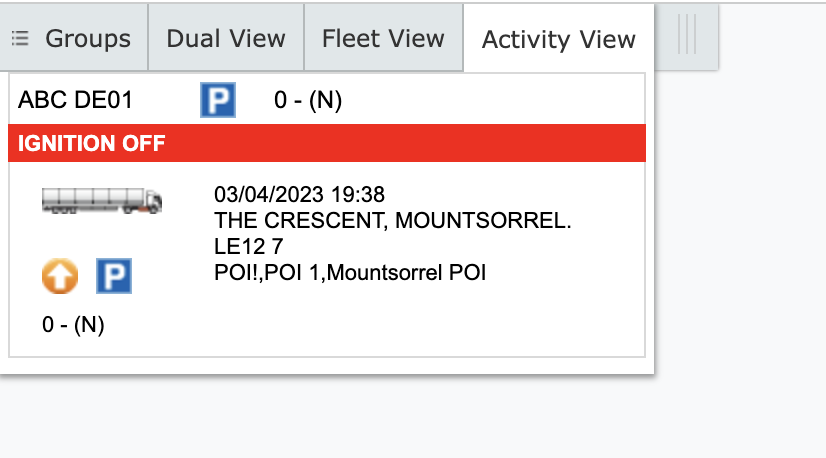826x458 pixels.
Task: Click the list icon beside Groups
Action: 20,39
